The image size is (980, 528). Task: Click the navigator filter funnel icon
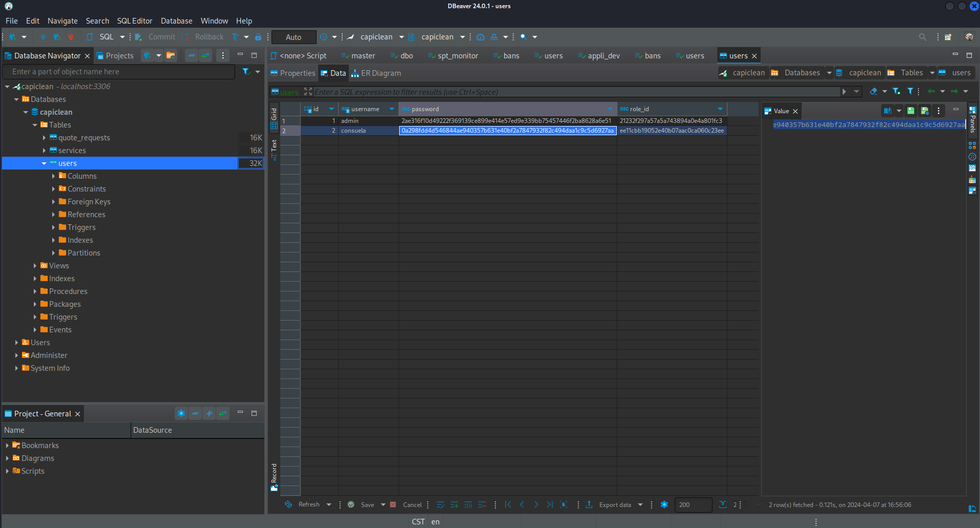pos(246,72)
